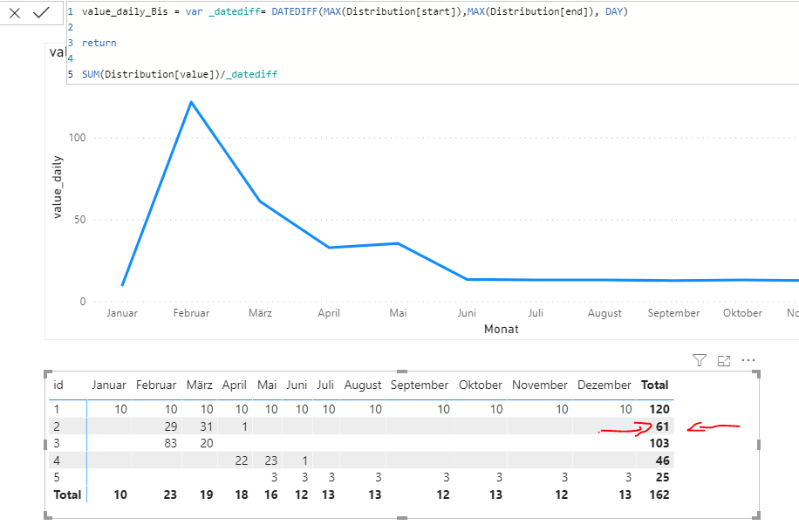Viewport: 799px width, 532px height.
Task: Select the Januar column header in matrix
Action: pyautogui.click(x=108, y=385)
